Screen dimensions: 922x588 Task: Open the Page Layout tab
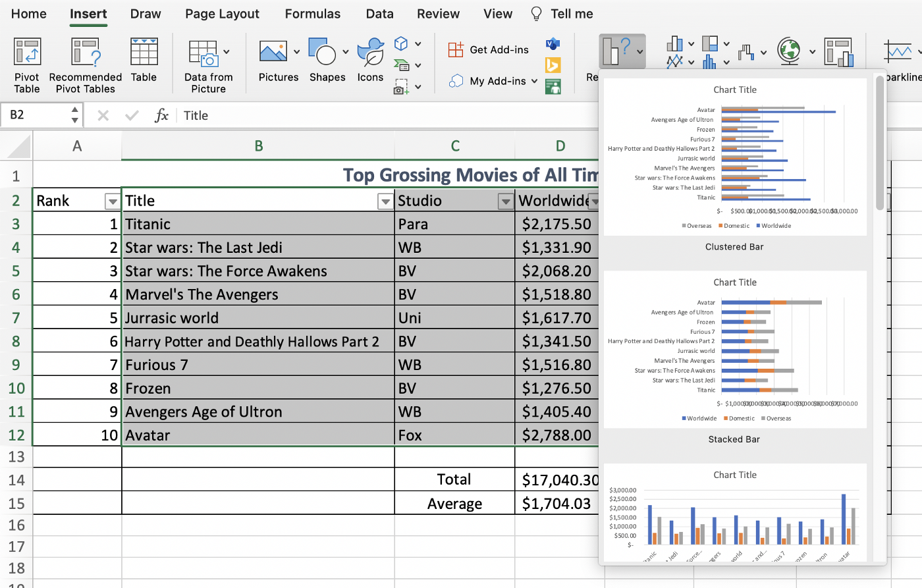click(222, 14)
